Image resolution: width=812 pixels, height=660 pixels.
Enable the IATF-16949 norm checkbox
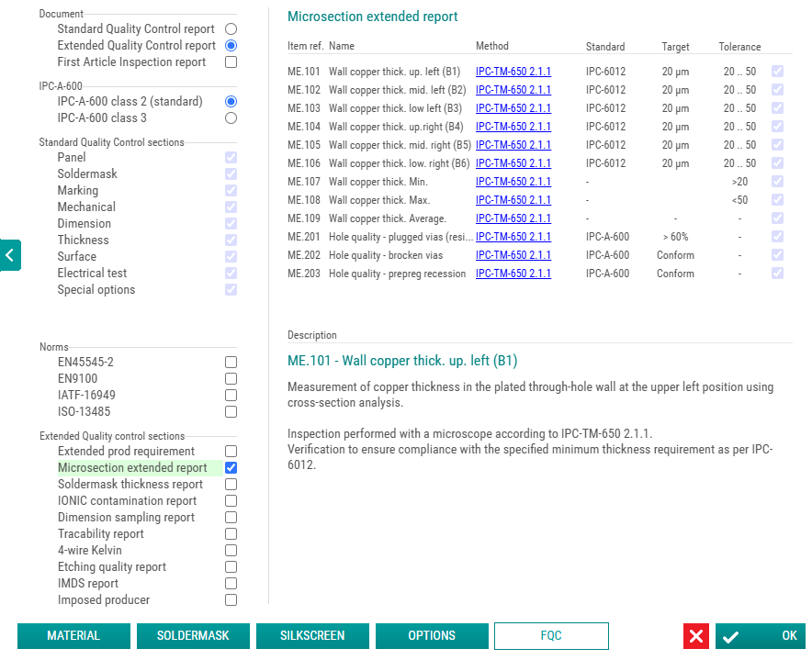[x=231, y=396]
